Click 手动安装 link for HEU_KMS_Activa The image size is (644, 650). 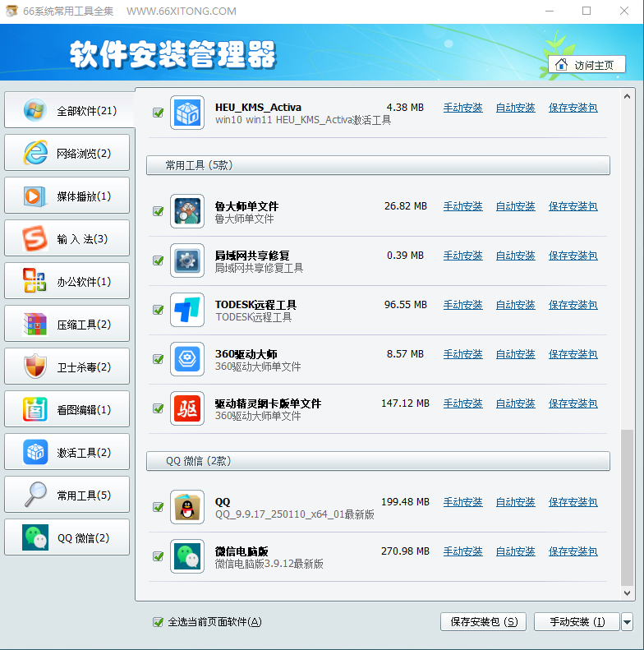pyautogui.click(x=463, y=108)
